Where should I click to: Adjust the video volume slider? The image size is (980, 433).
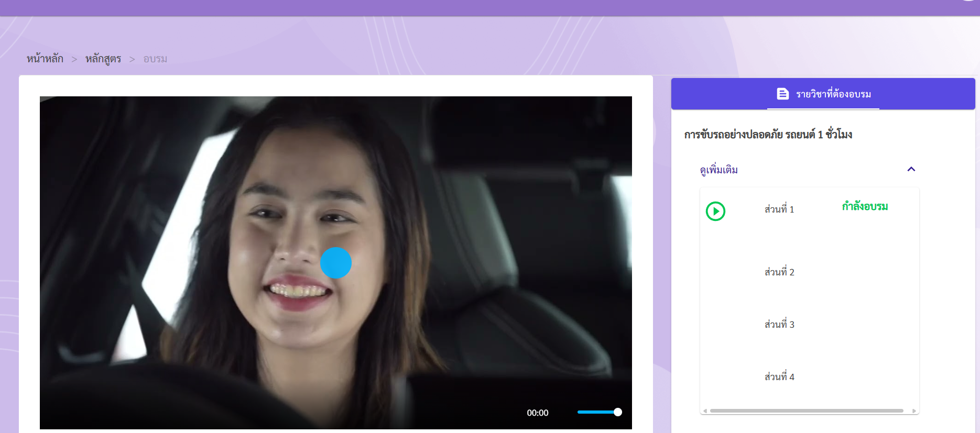pyautogui.click(x=600, y=412)
